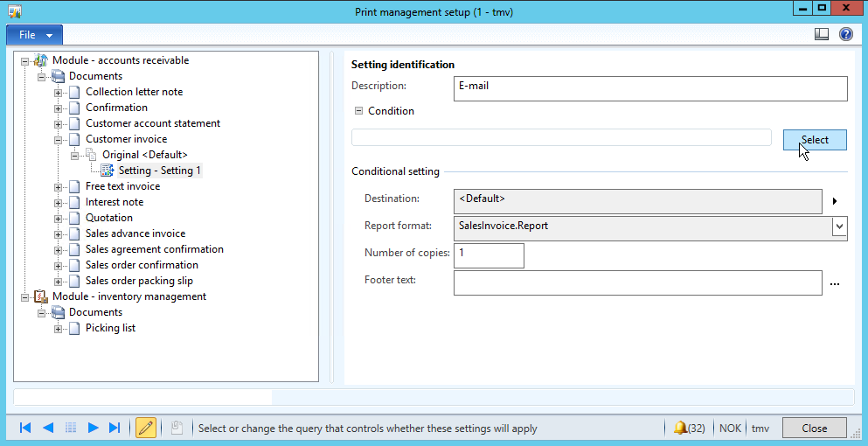Open the Help question mark icon

tap(845, 35)
